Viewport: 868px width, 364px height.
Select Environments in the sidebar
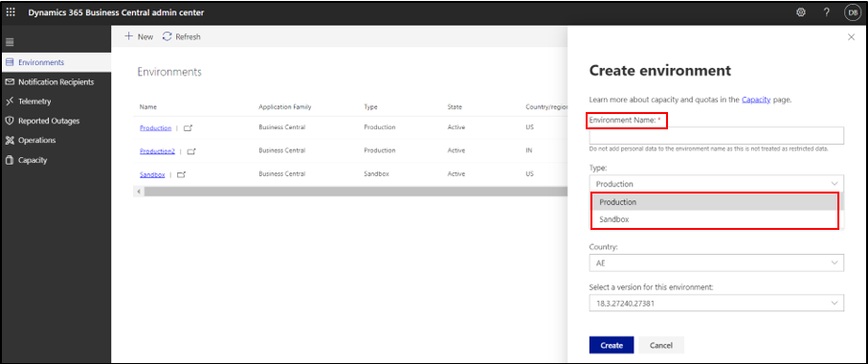(56, 62)
